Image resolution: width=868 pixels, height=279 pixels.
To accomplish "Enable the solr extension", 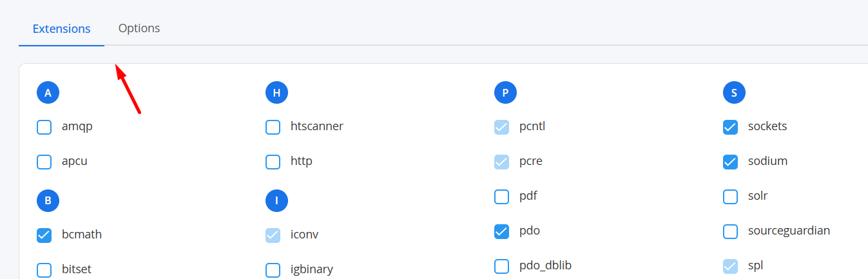I will point(730,197).
